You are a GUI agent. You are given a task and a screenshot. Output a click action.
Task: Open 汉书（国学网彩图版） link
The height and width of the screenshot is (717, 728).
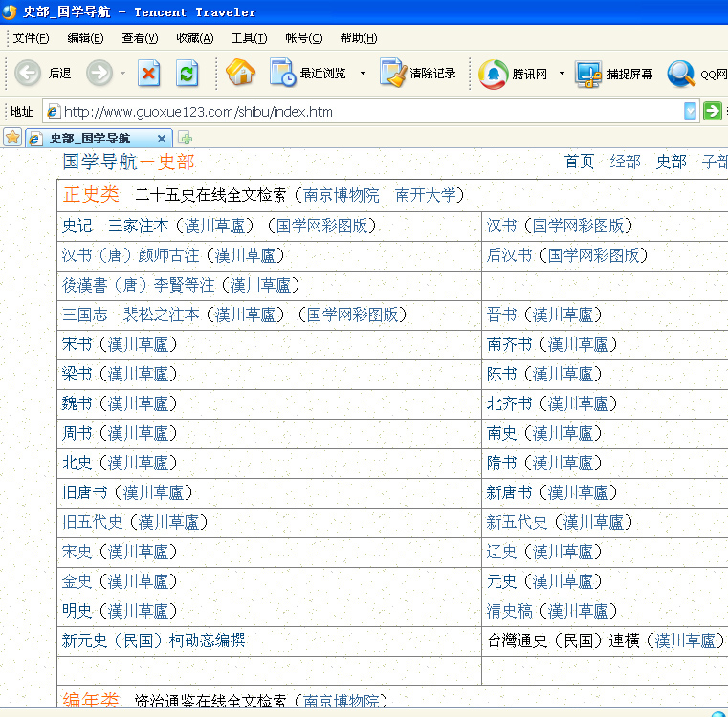(560, 226)
